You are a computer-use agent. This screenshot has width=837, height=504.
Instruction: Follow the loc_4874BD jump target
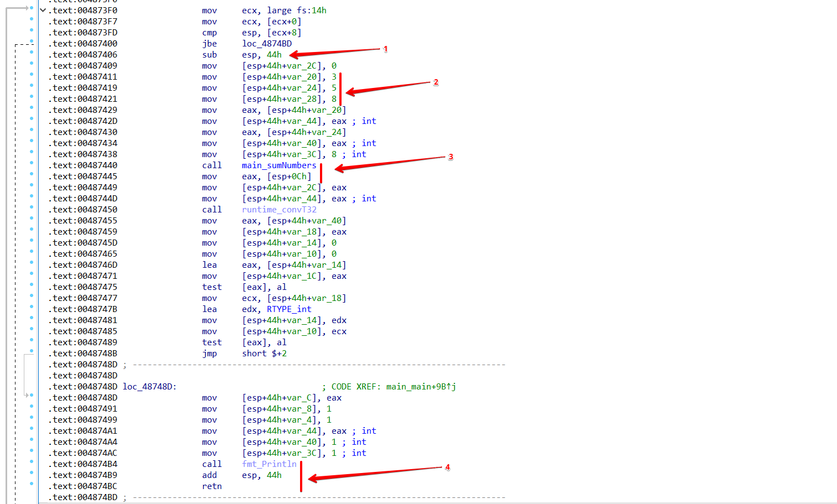pyautogui.click(x=266, y=44)
